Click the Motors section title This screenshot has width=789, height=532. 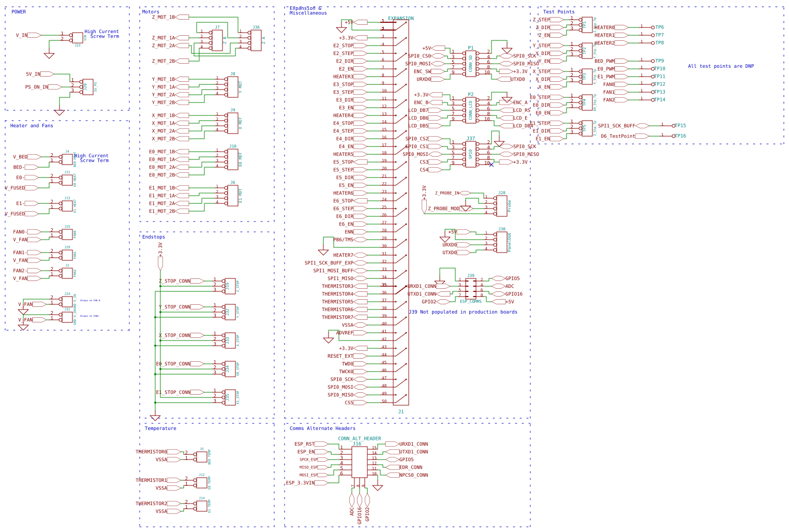click(151, 12)
